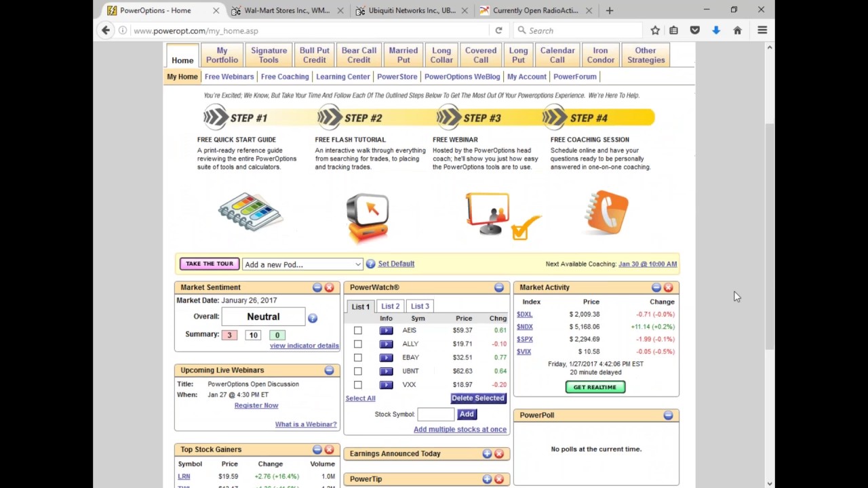Open the Signature Tools tab
This screenshot has height=488, width=868.
269,55
